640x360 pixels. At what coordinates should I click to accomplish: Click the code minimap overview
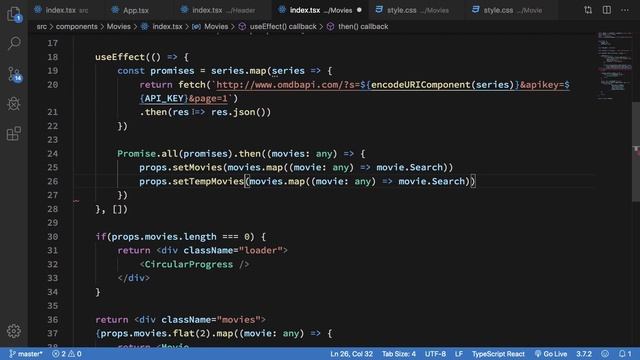[615, 65]
